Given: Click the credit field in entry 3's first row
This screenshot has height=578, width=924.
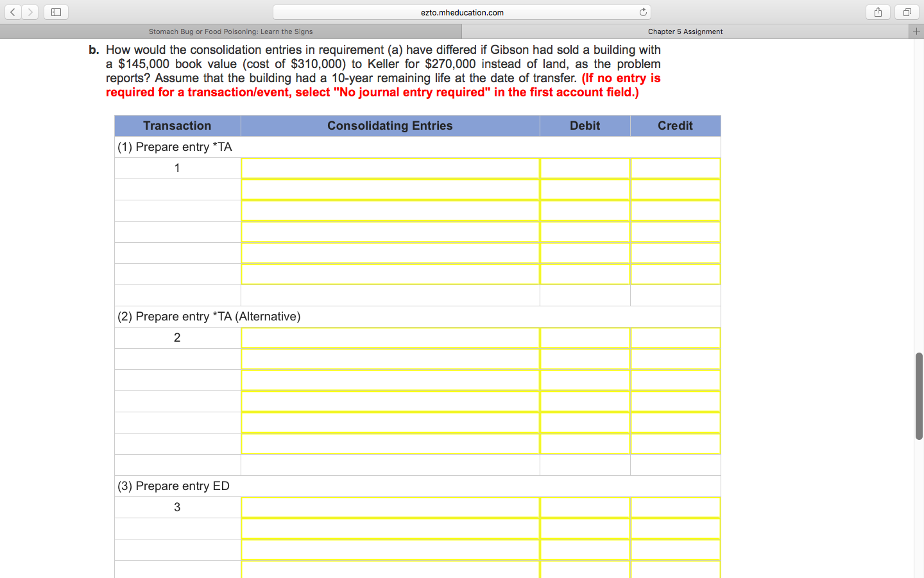Looking at the screenshot, I should click(676, 507).
